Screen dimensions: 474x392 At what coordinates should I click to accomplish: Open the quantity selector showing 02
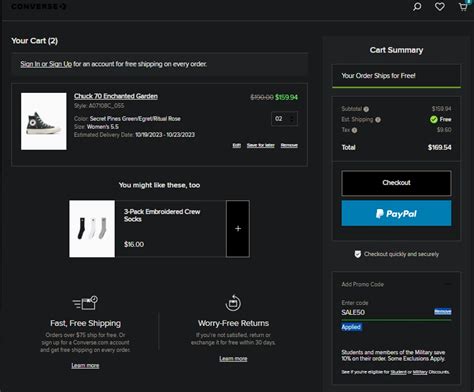[284, 119]
